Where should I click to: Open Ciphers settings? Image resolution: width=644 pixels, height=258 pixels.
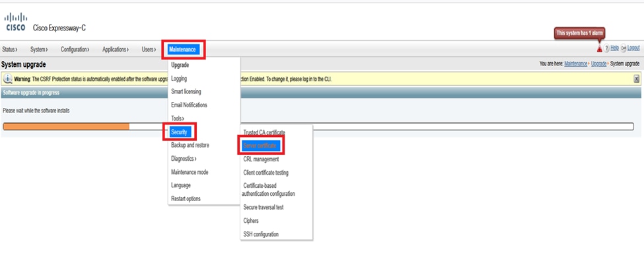(251, 221)
